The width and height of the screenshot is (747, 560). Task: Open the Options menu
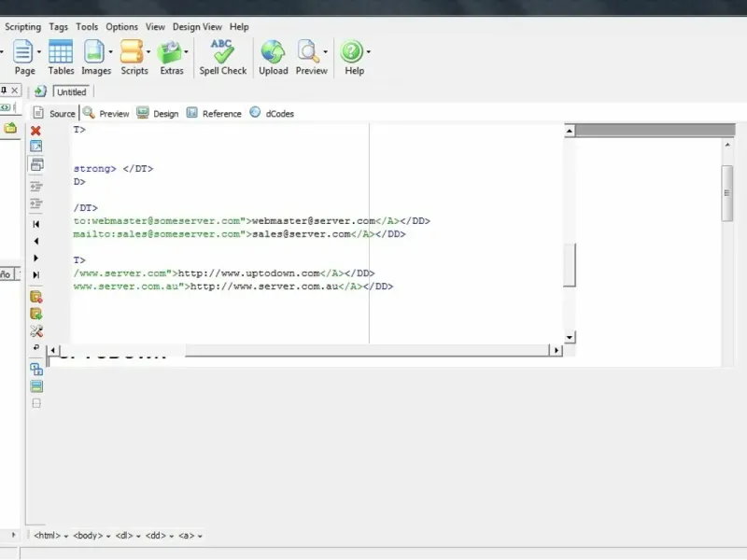coord(122,27)
